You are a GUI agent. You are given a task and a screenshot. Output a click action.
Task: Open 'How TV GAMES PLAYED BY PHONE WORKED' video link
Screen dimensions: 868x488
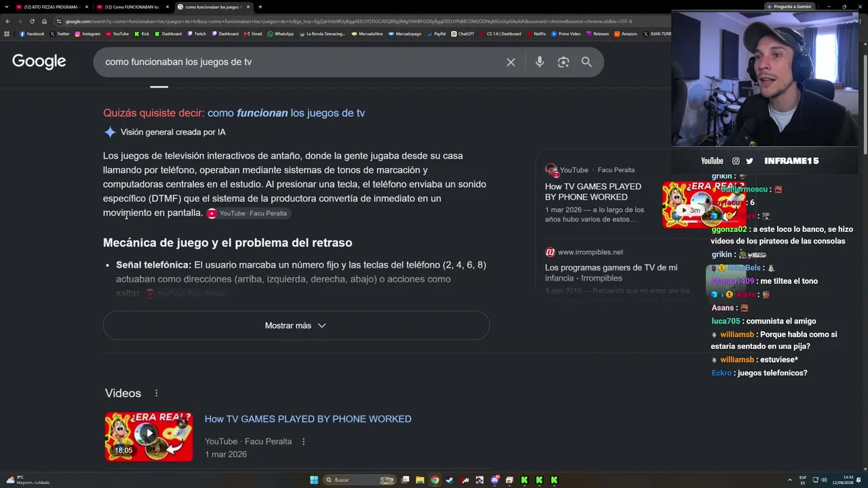[308, 419]
